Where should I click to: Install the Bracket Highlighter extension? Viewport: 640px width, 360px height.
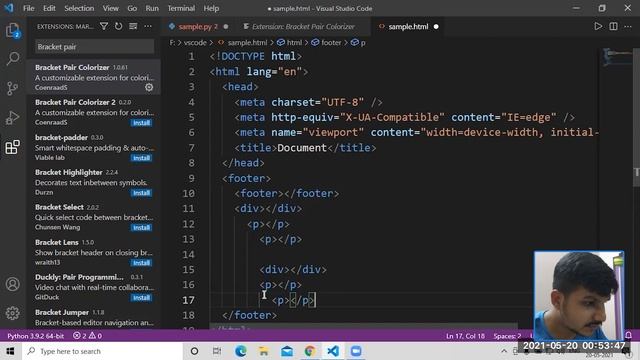141,192
